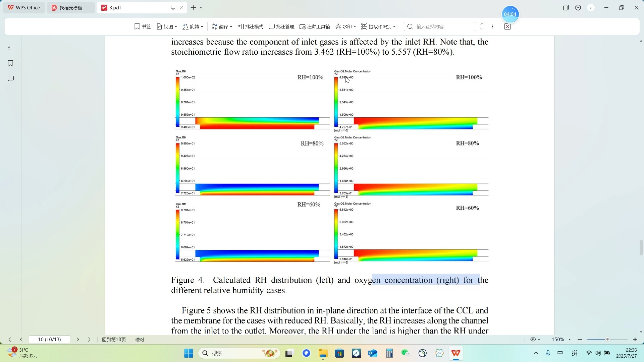The height and width of the screenshot is (362, 644).
Task: Click the 校对 proofread button
Action: point(140,340)
